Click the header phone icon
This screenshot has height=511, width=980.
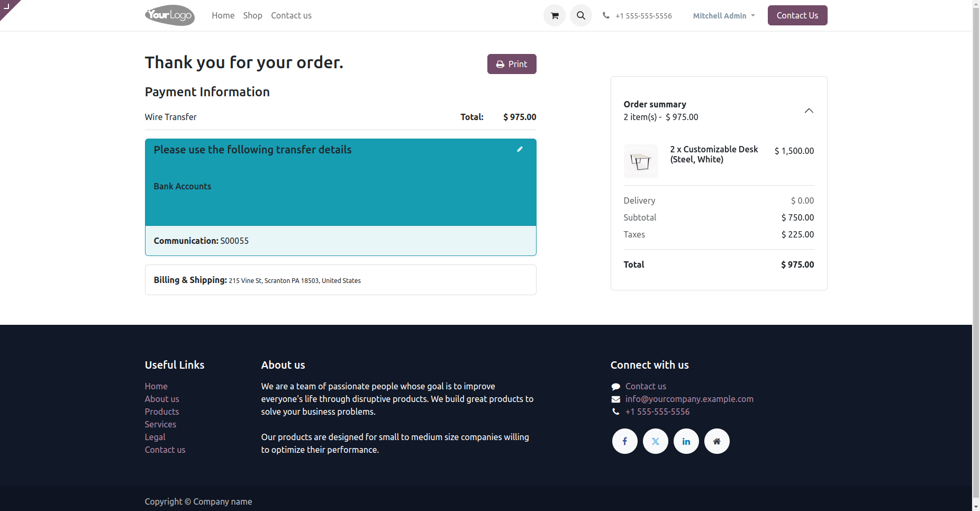606,15
